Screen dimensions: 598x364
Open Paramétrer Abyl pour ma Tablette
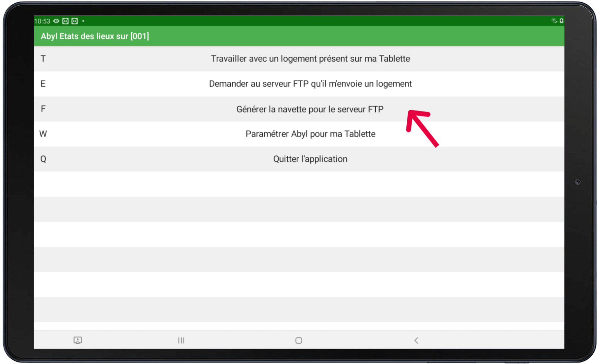310,134
